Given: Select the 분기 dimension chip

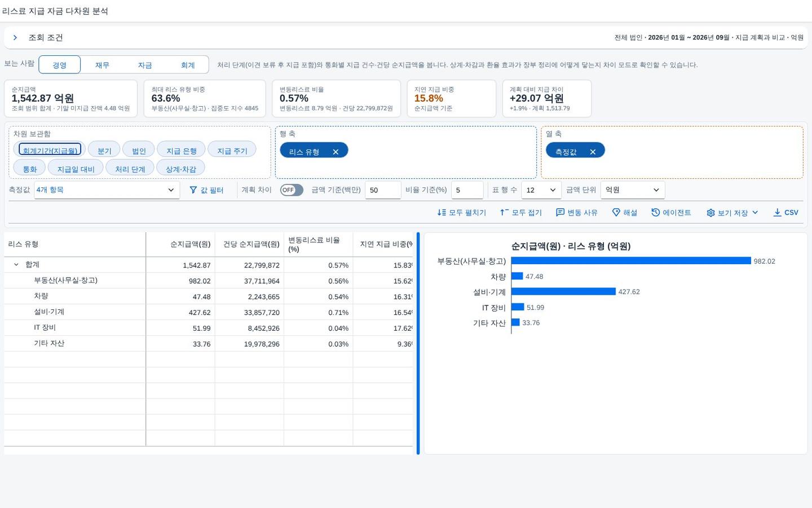Looking at the screenshot, I should point(104,150).
